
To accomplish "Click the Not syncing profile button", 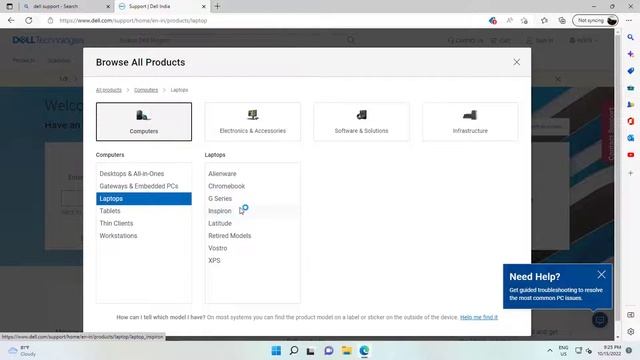I will pos(595,20).
